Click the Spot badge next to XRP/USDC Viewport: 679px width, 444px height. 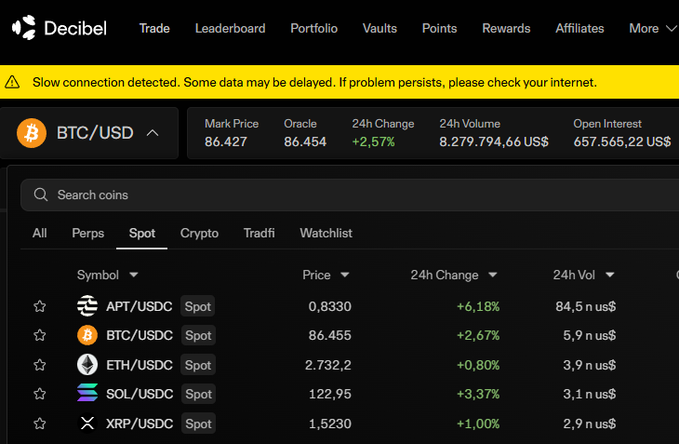(198, 423)
